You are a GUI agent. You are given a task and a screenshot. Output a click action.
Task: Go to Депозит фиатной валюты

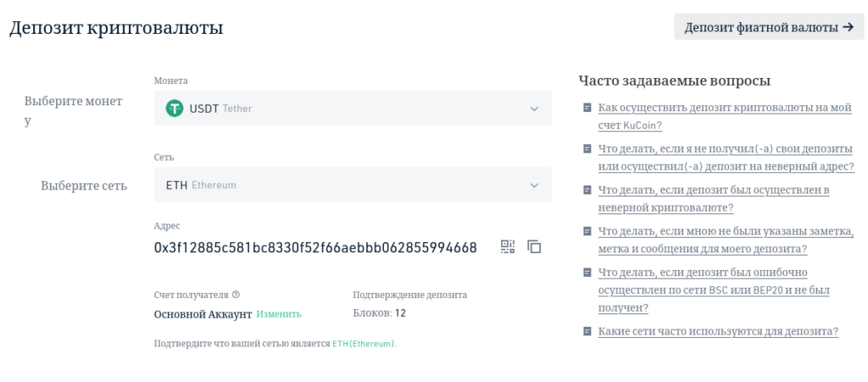click(769, 27)
